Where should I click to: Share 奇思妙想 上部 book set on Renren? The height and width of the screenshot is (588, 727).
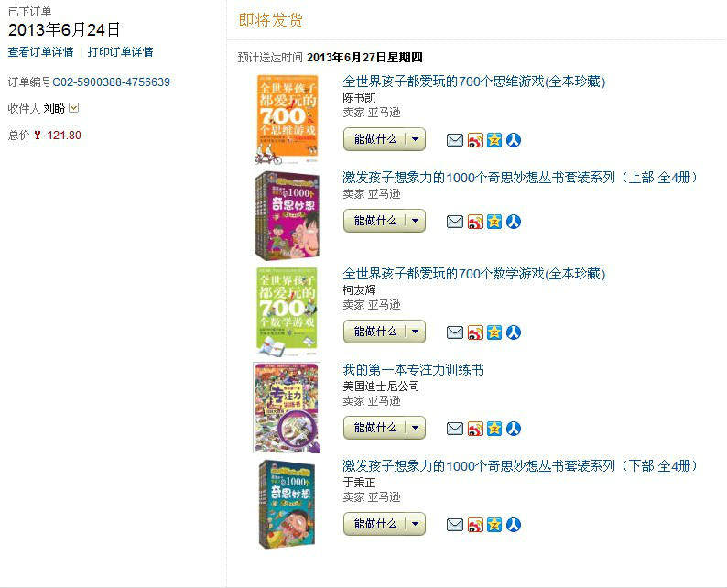click(x=514, y=222)
